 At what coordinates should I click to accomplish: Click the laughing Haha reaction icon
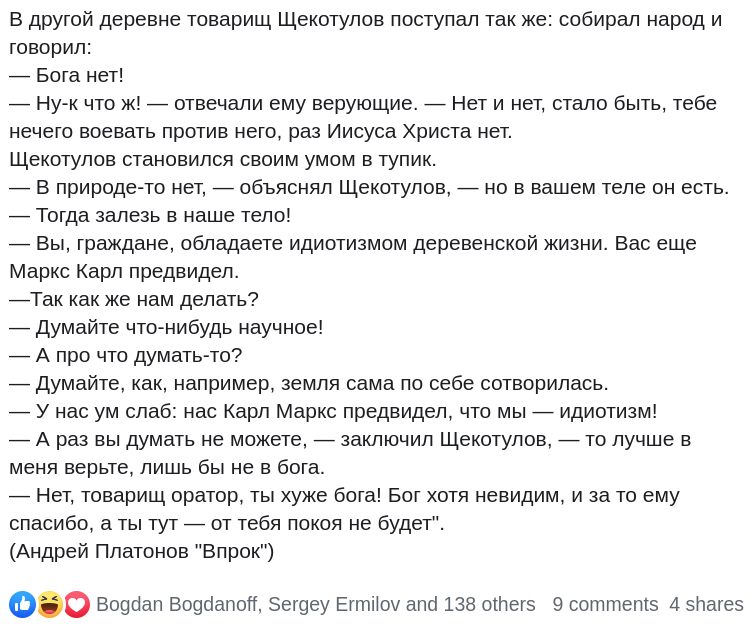50,604
